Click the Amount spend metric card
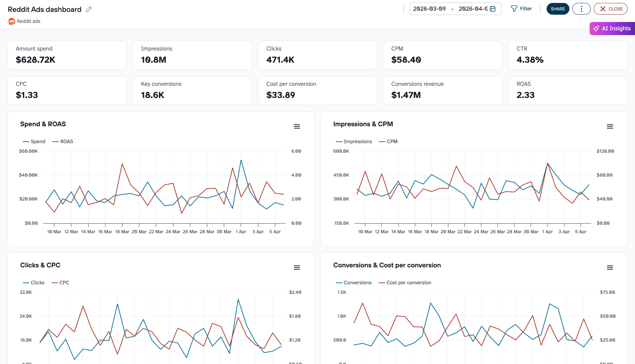Screen dimensions: 635x364 coord(67,55)
